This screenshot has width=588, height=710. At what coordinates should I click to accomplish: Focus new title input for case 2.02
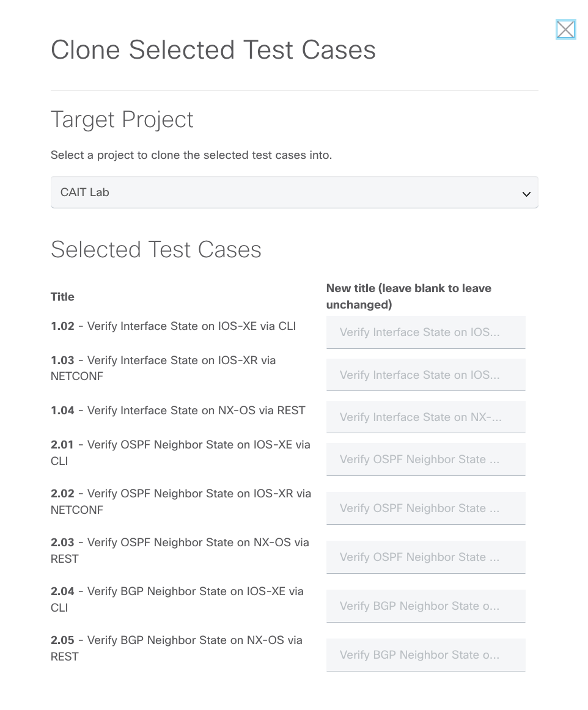pos(425,508)
